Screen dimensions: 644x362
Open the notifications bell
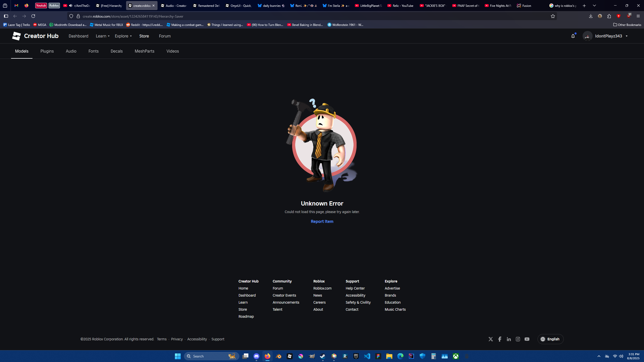tap(573, 36)
